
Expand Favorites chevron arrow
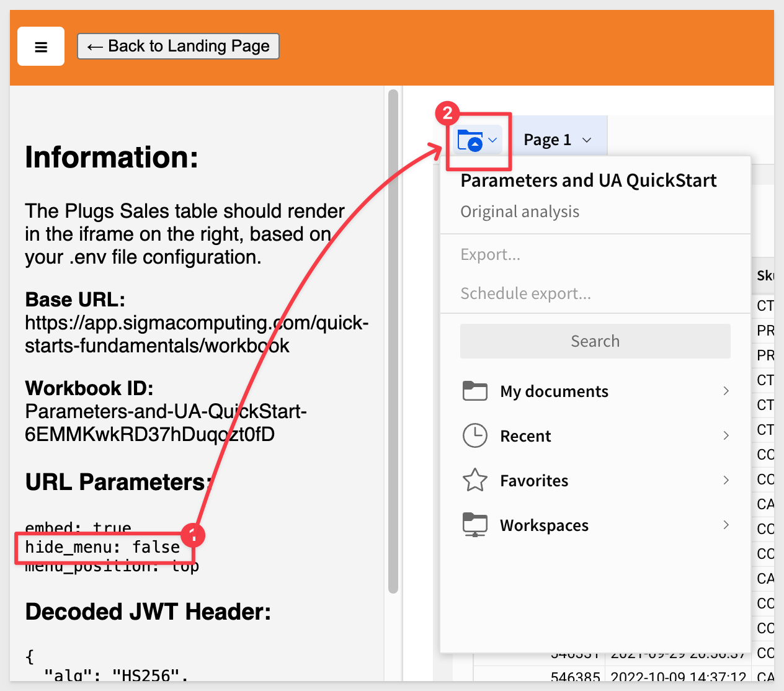pyautogui.click(x=726, y=480)
